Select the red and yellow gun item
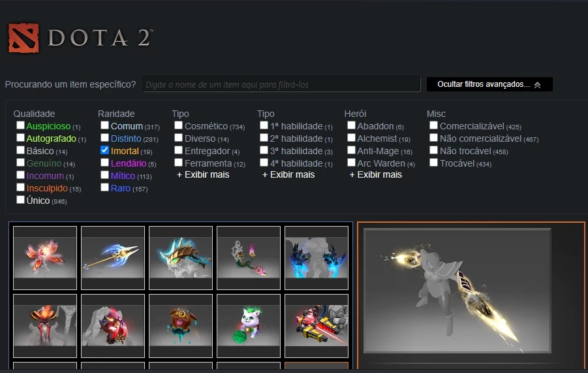This screenshot has width=588, height=373. click(317, 326)
